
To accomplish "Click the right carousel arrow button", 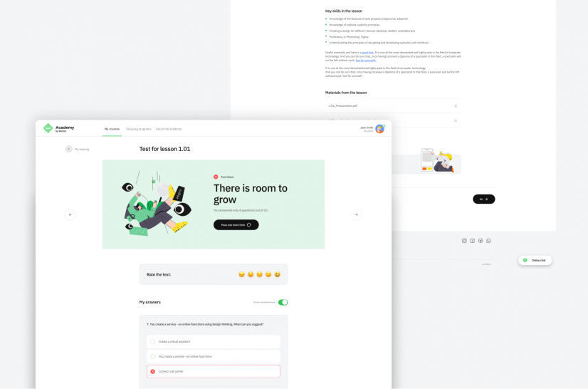I will [x=356, y=214].
